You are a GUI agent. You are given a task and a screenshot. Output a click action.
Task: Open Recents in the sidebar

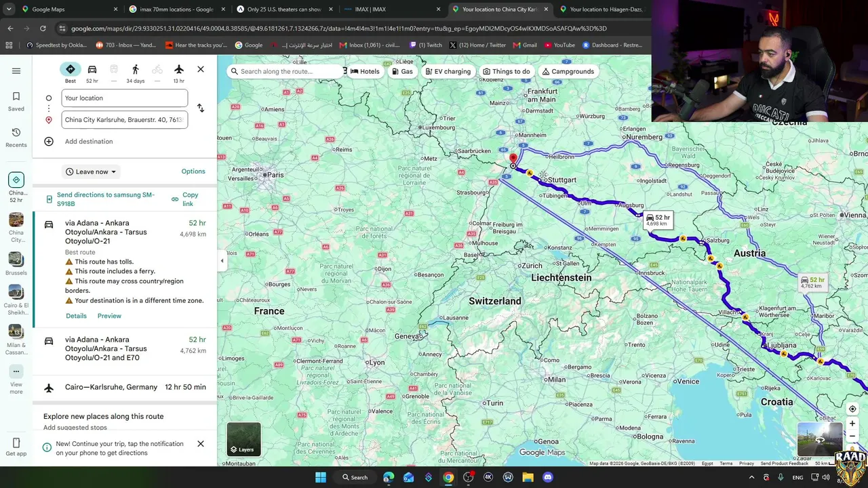pos(16,137)
